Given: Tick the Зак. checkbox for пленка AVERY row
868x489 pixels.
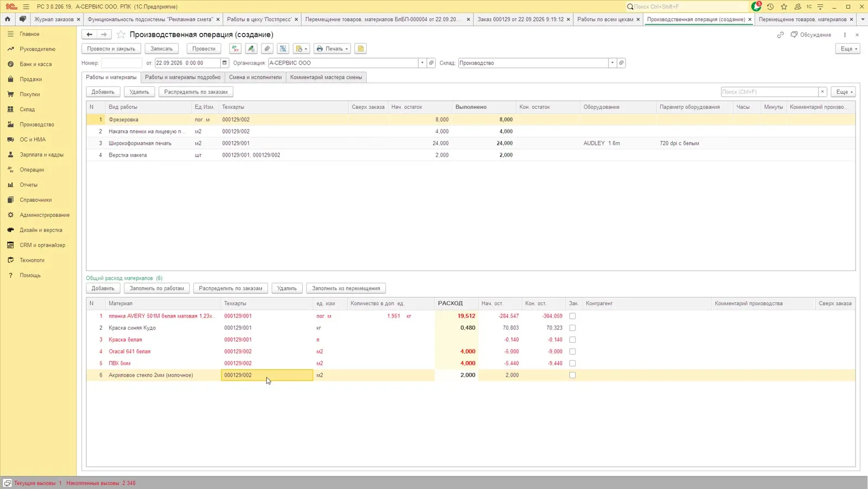Looking at the screenshot, I should (572, 316).
